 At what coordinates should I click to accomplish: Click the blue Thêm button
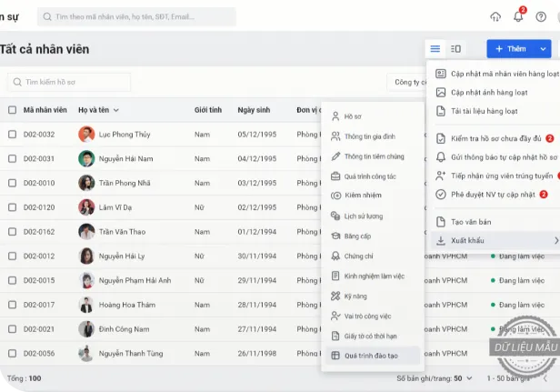click(511, 48)
